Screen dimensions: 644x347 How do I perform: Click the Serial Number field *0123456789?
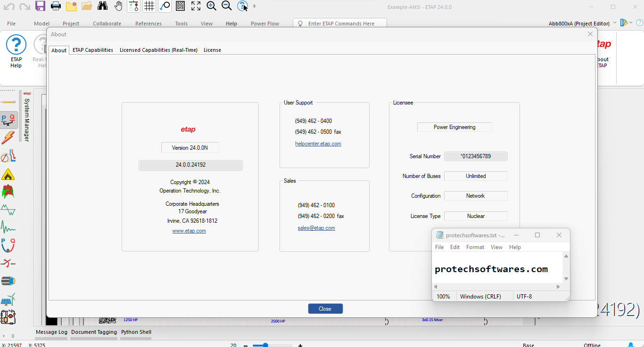coord(476,156)
